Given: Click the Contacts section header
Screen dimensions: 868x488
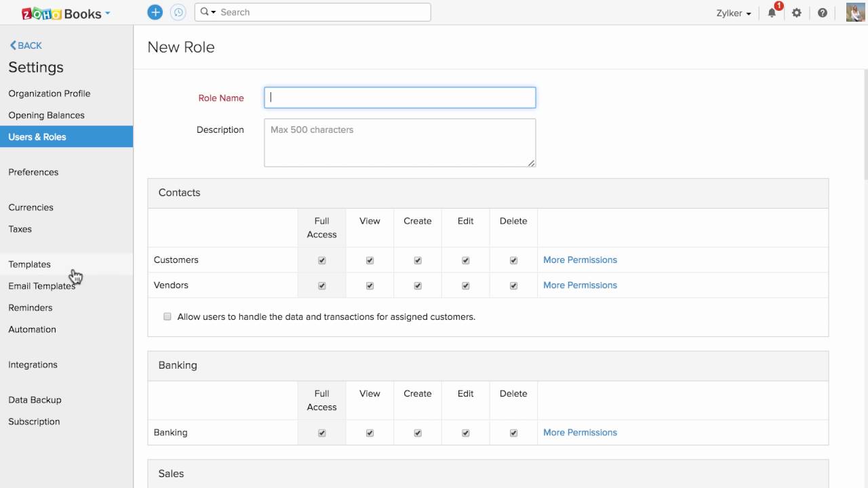Looking at the screenshot, I should (488, 193).
